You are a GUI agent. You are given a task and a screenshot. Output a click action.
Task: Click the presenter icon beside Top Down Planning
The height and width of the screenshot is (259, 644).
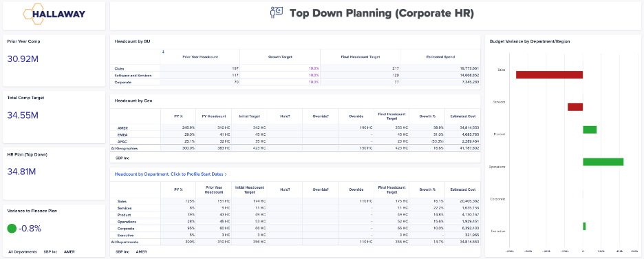coord(277,13)
